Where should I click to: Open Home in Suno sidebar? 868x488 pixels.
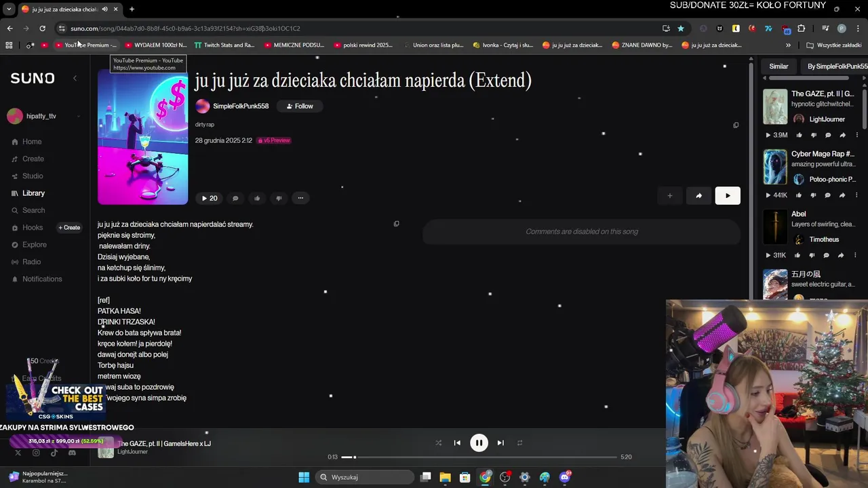point(27,142)
